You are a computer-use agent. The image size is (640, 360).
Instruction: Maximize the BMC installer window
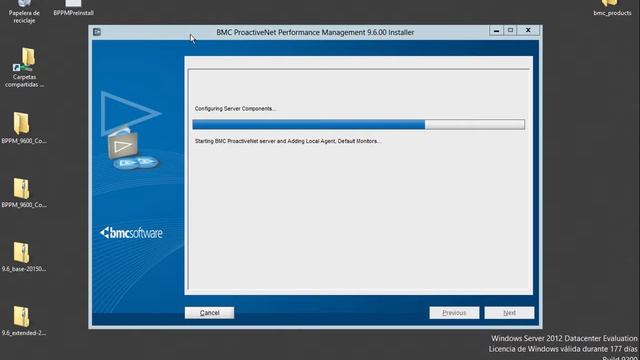coord(510,30)
